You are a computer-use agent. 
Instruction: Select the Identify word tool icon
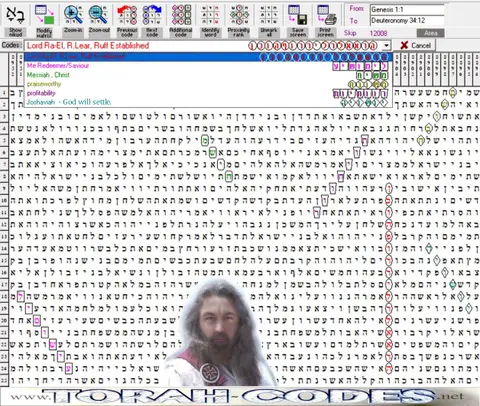tap(210, 15)
